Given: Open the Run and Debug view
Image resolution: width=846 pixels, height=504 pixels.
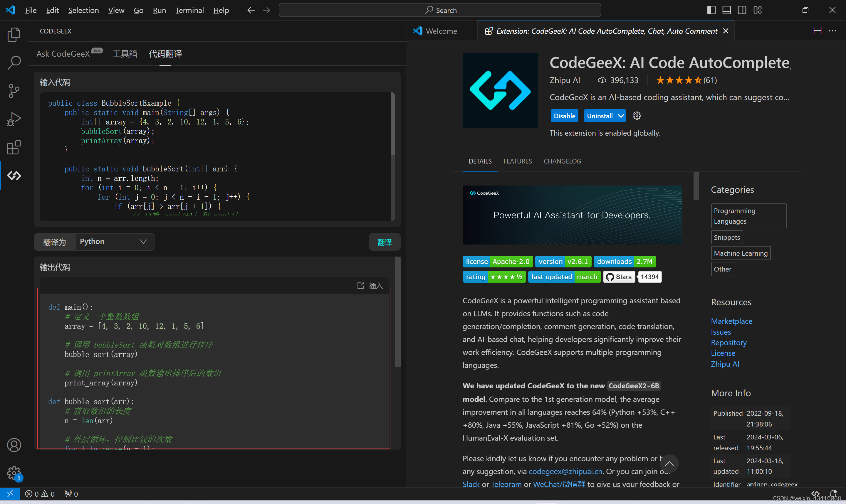Looking at the screenshot, I should [x=14, y=119].
